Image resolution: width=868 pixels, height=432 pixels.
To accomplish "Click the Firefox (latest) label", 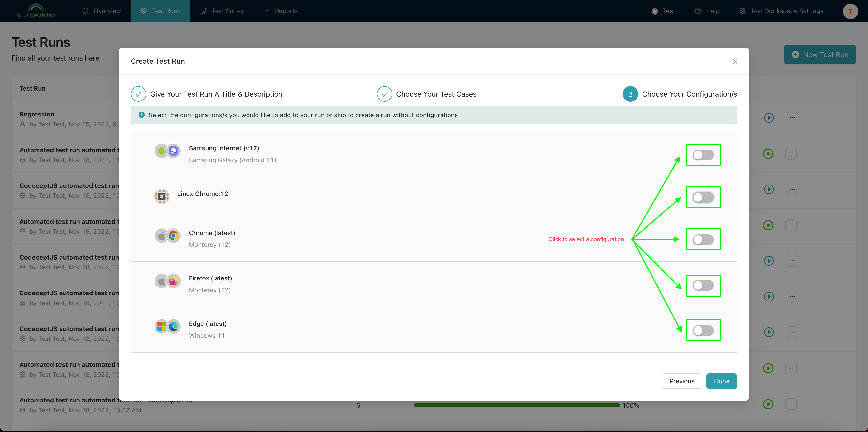I will pos(210,278).
